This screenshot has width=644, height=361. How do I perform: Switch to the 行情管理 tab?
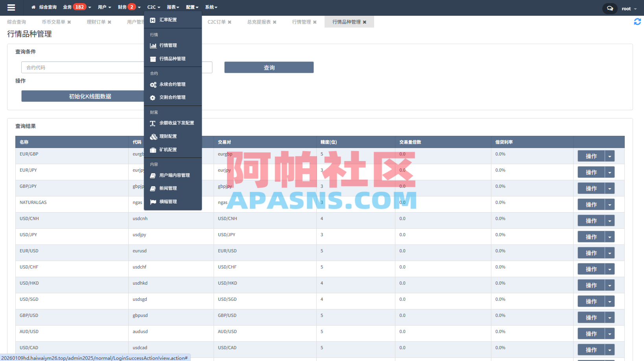[x=301, y=22]
